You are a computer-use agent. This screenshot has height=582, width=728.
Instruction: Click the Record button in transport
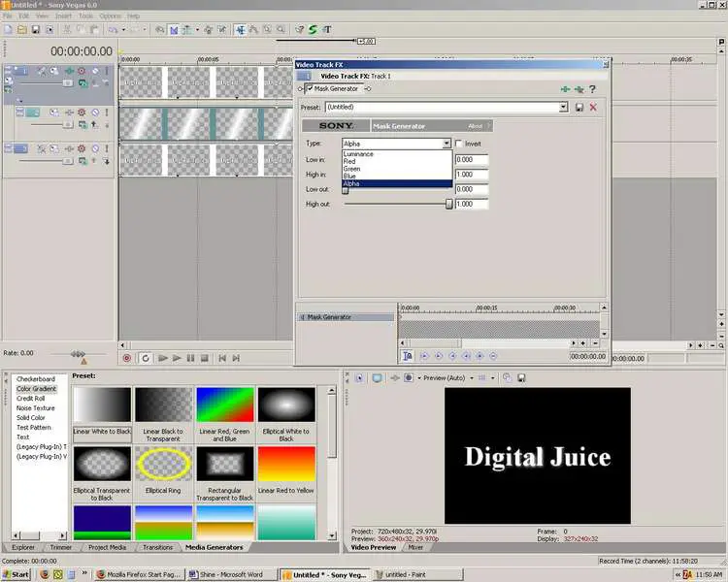pos(127,358)
